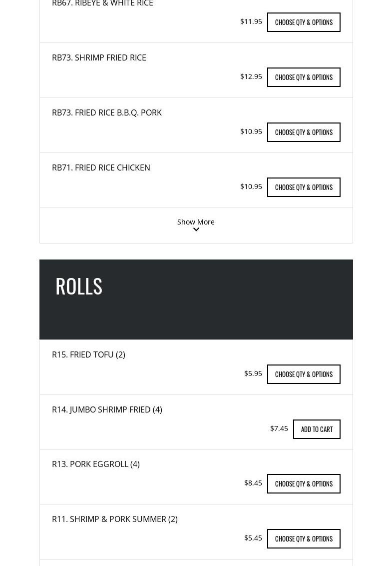
Task: Click the $7.45 price of Jumbo Shrimp Fried
Action: [279, 428]
